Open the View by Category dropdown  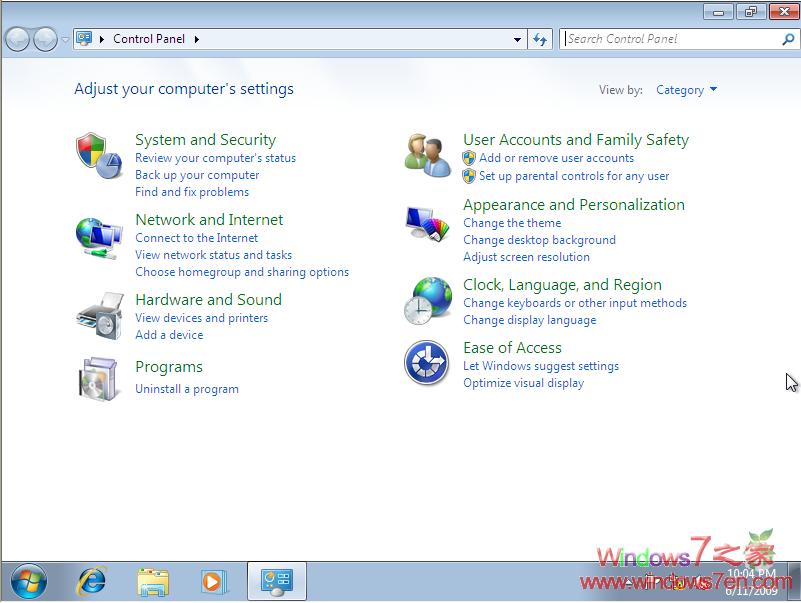686,90
